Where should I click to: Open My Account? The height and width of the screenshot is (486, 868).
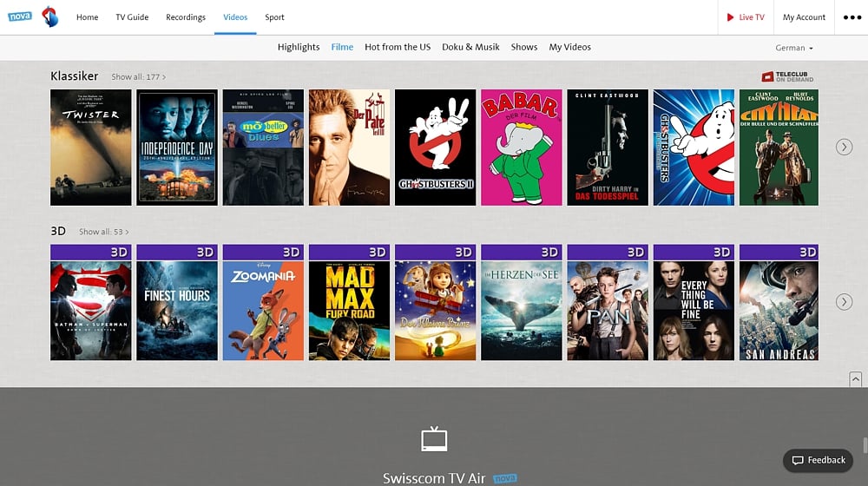click(804, 17)
